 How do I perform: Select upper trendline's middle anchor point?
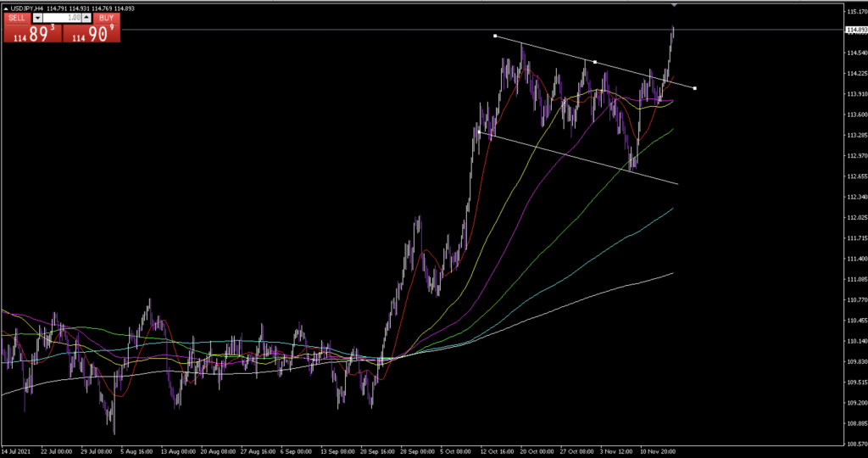pos(595,62)
